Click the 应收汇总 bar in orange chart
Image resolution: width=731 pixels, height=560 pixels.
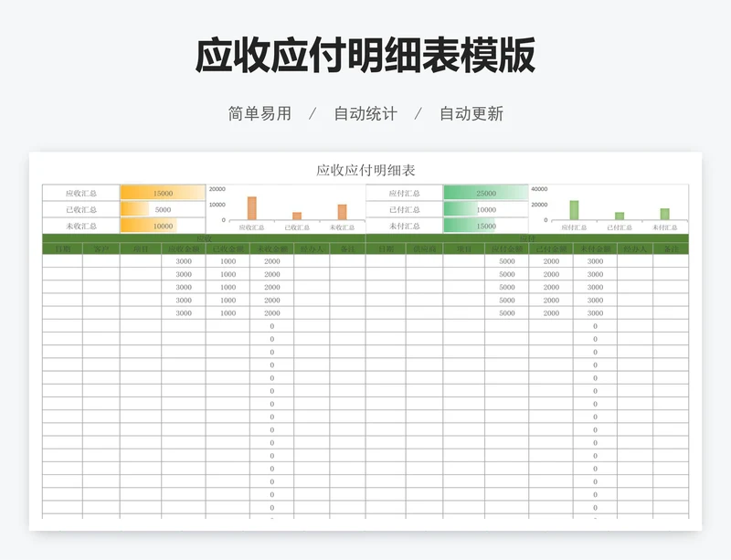pyautogui.click(x=252, y=209)
